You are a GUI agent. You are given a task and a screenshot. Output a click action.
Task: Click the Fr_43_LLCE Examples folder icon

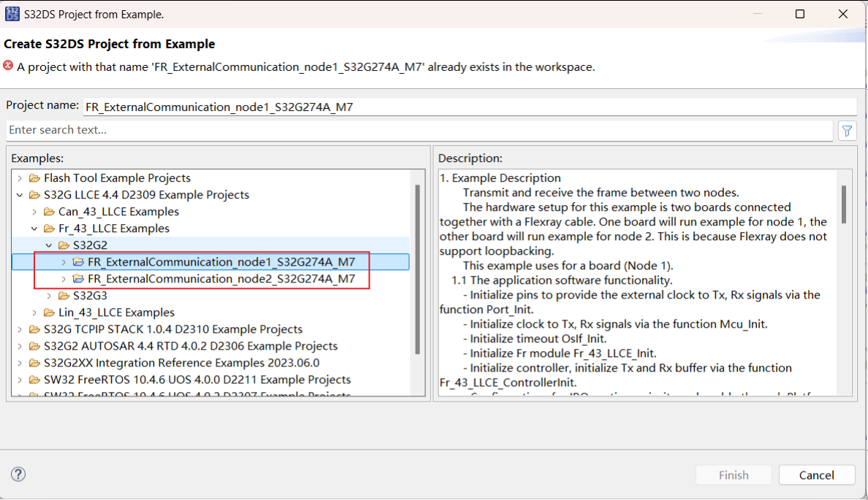[x=49, y=228]
